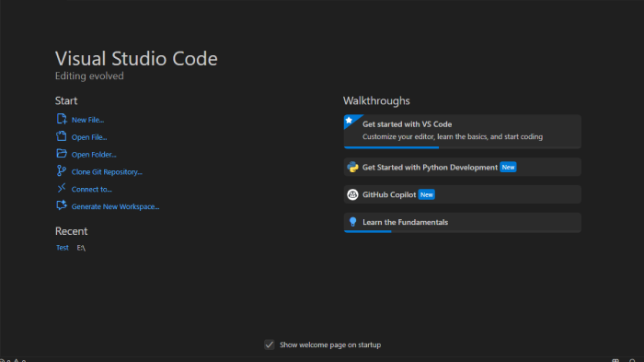The width and height of the screenshot is (644, 362).
Task: Open the Open File... link
Action: click(89, 137)
